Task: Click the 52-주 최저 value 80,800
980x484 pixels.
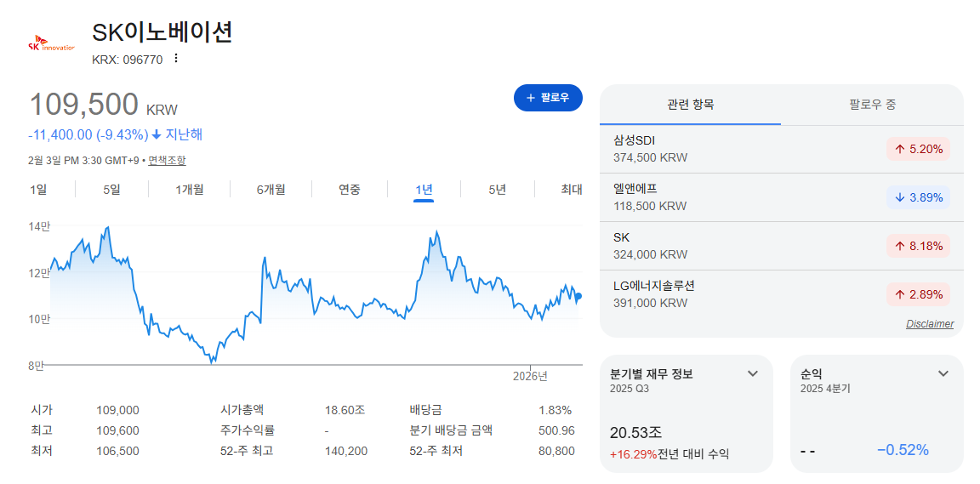Action: 556,451
